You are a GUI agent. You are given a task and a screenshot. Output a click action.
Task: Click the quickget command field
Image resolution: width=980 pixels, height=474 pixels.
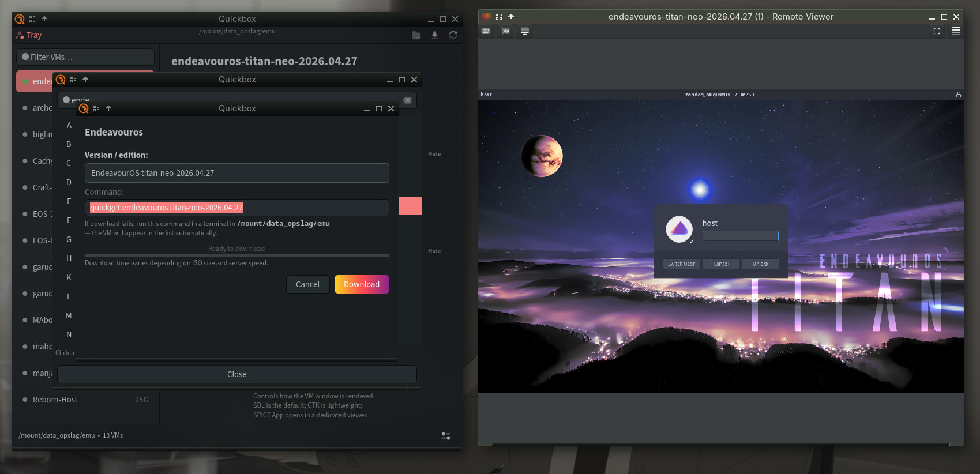tap(237, 208)
